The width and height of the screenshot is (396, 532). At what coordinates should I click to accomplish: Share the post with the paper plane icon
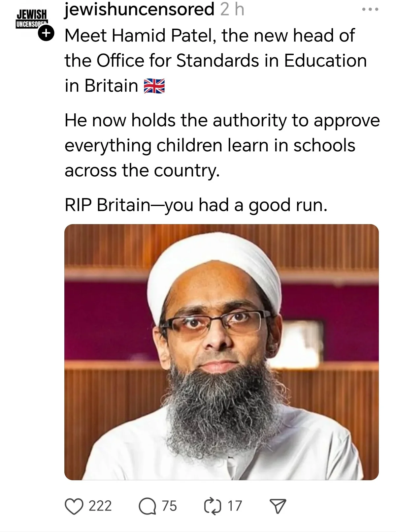coord(278,507)
